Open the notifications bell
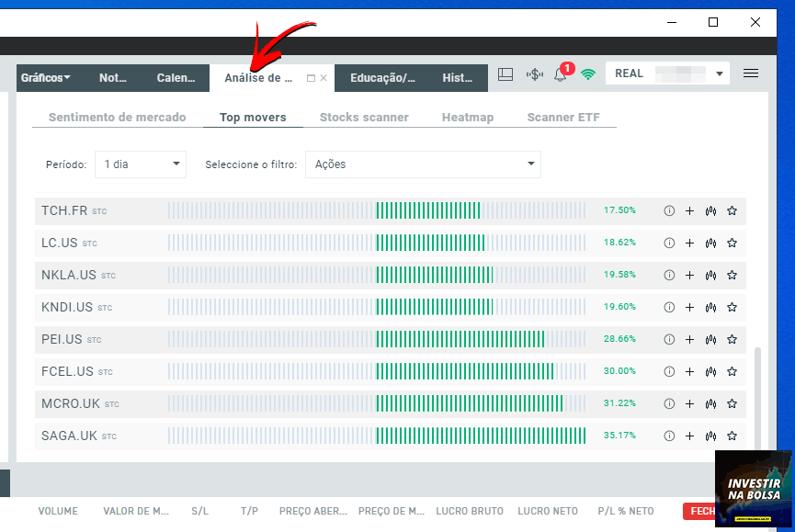This screenshot has width=795, height=532. pos(561,74)
